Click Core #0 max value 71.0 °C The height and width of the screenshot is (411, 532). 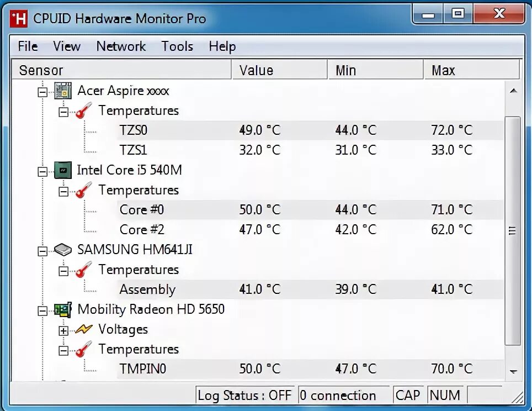pyautogui.click(x=451, y=209)
